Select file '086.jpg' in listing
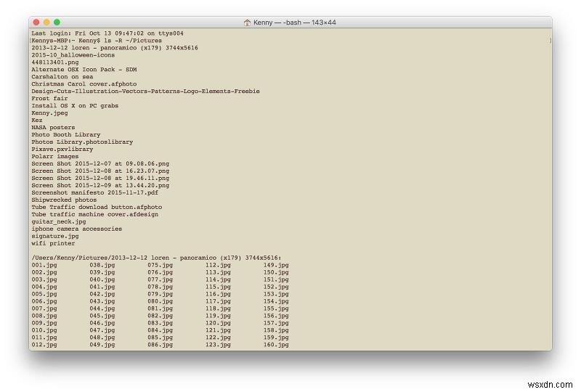The image size is (581, 392). point(160,345)
